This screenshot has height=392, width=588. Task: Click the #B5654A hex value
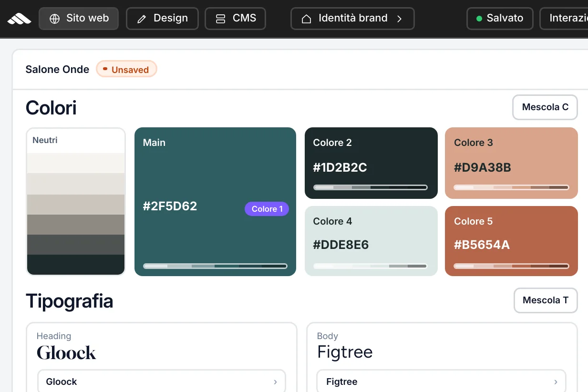tap(482, 245)
